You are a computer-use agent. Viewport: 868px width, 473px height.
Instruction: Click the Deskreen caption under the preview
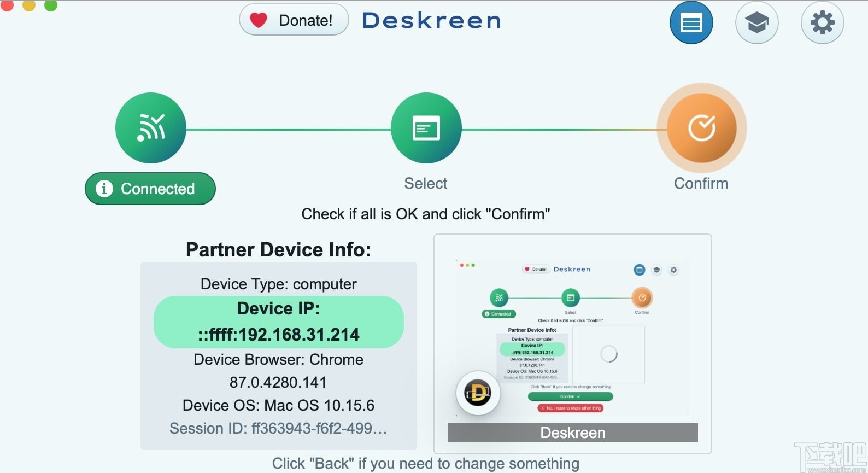pos(573,433)
